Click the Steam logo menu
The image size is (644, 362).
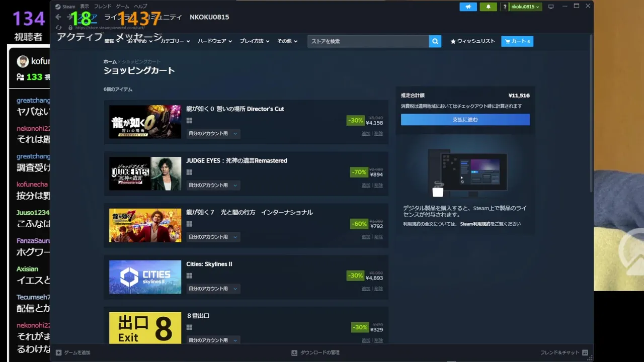coord(65,7)
